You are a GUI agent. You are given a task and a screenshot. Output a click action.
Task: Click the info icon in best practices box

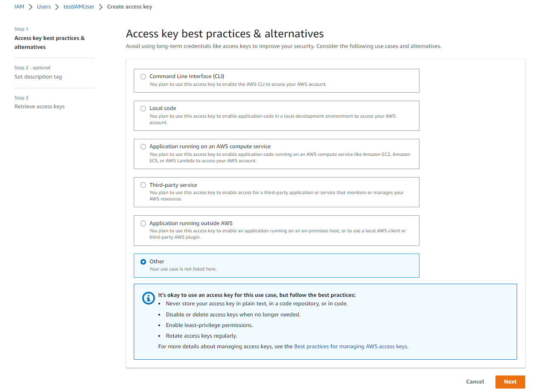coord(148,298)
